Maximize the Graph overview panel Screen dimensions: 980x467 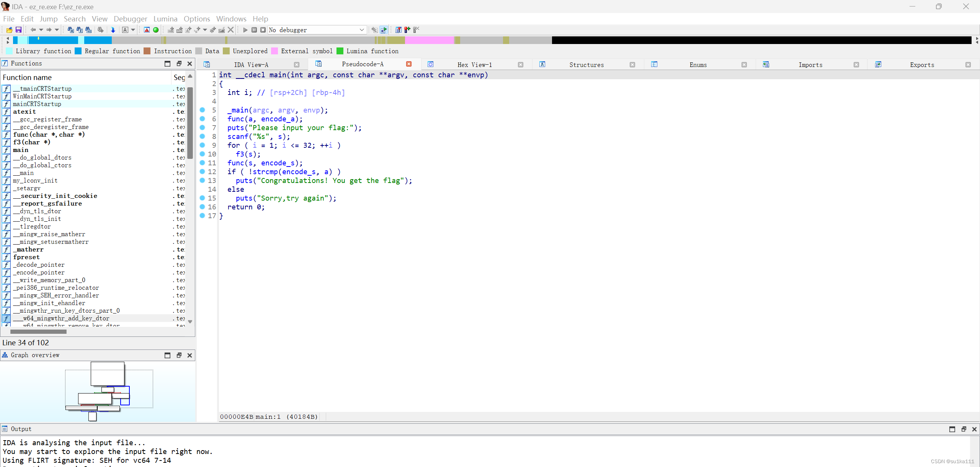[167, 355]
